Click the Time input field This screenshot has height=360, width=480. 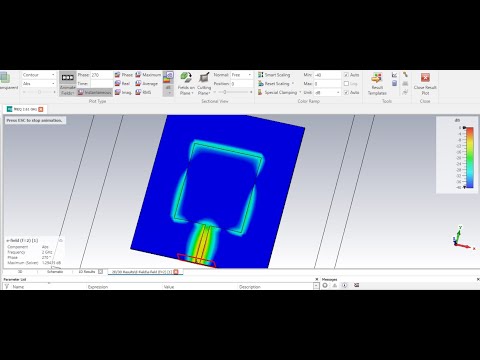(x=101, y=83)
